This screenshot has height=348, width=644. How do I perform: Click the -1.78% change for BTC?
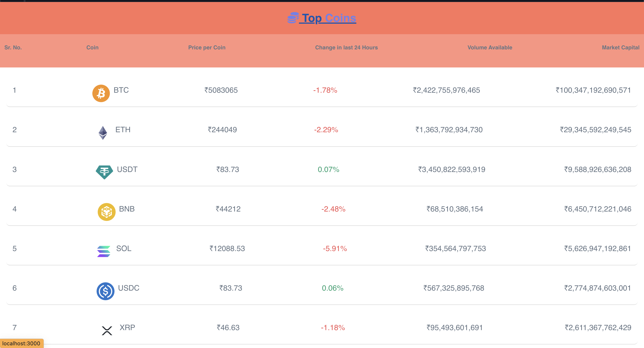[325, 90]
